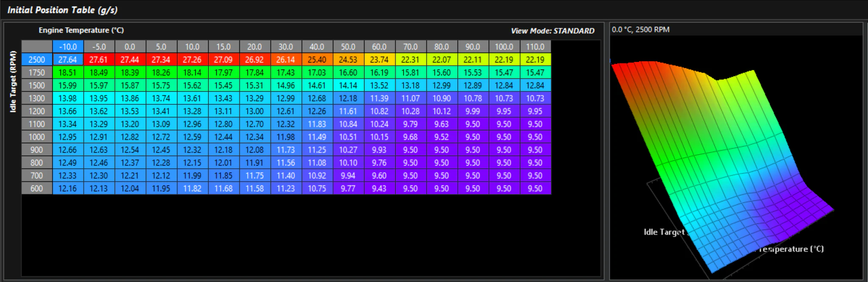Select the -10.0 temperature column header
The width and height of the screenshot is (868, 282).
(68, 47)
